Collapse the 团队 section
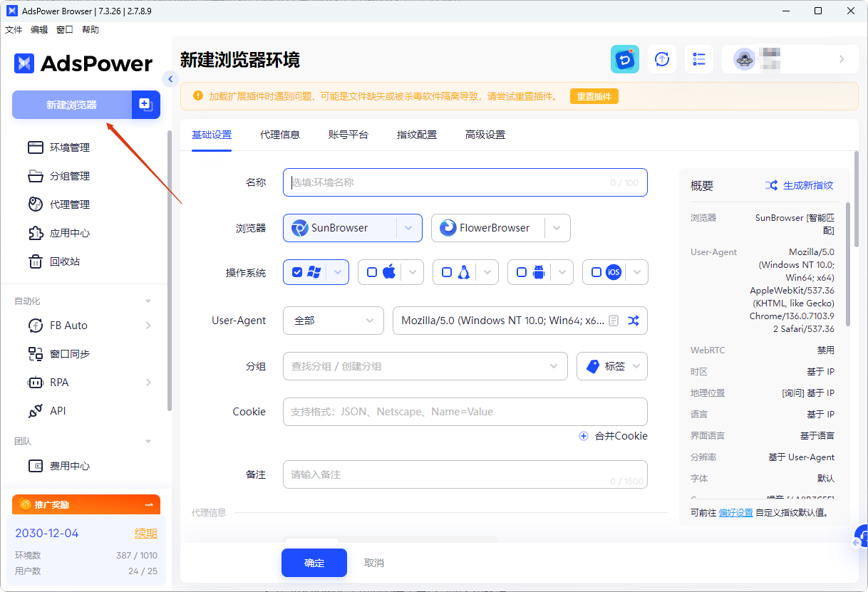Viewport: 868px width, 592px height. point(148,442)
